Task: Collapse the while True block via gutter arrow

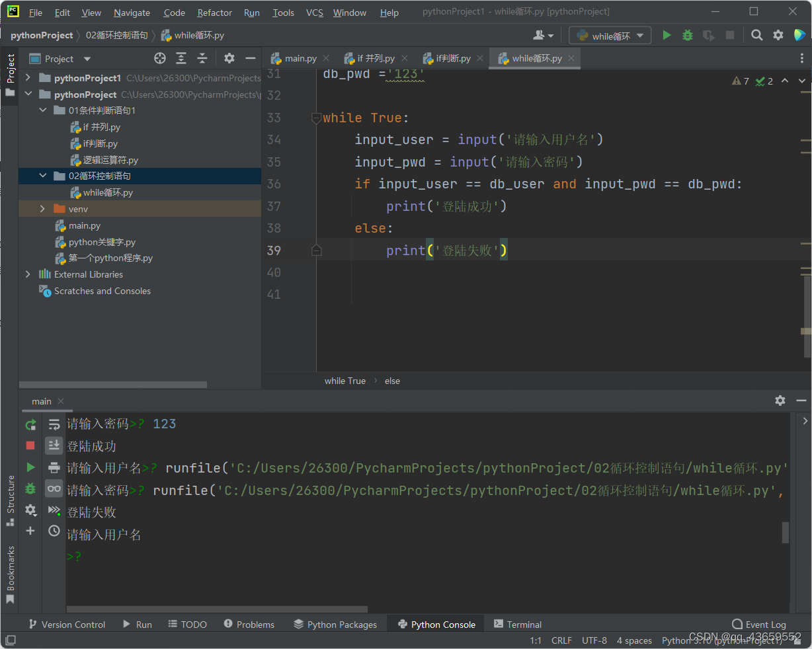Action: click(316, 118)
